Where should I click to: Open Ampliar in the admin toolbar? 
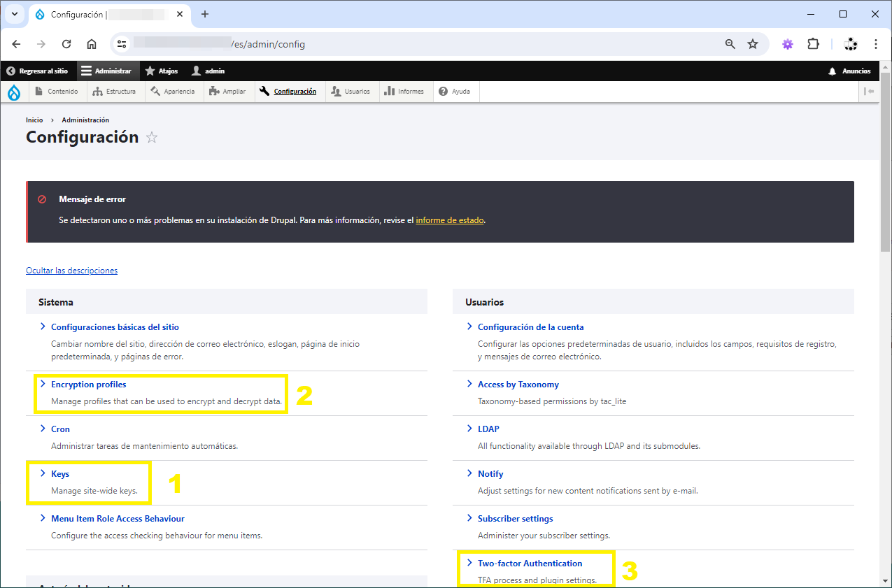tap(227, 92)
